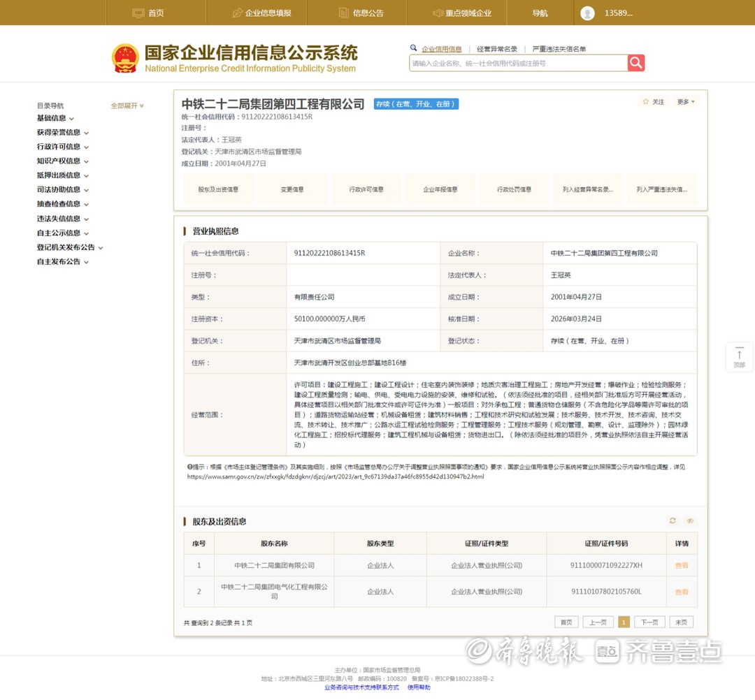Image resolution: width=755 pixels, height=700 pixels.
Task: Click the national emblem logo
Action: click(126, 58)
